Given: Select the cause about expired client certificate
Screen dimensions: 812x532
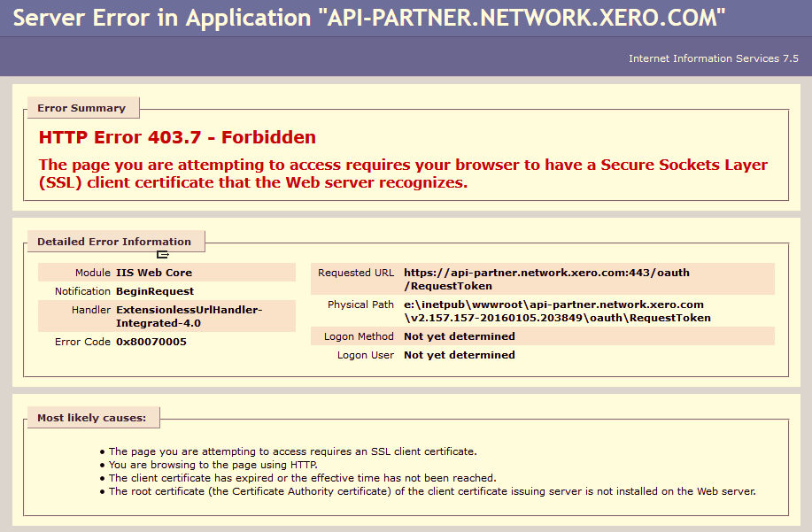Looking at the screenshot, I should click(x=303, y=478).
